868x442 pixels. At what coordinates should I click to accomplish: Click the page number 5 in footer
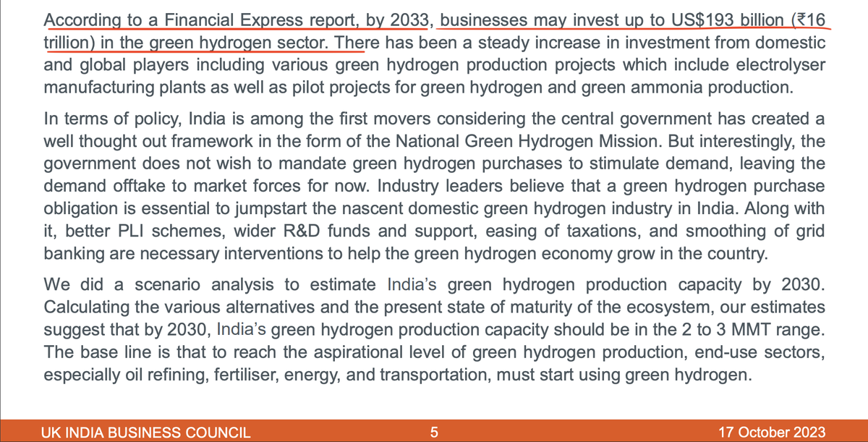click(434, 433)
